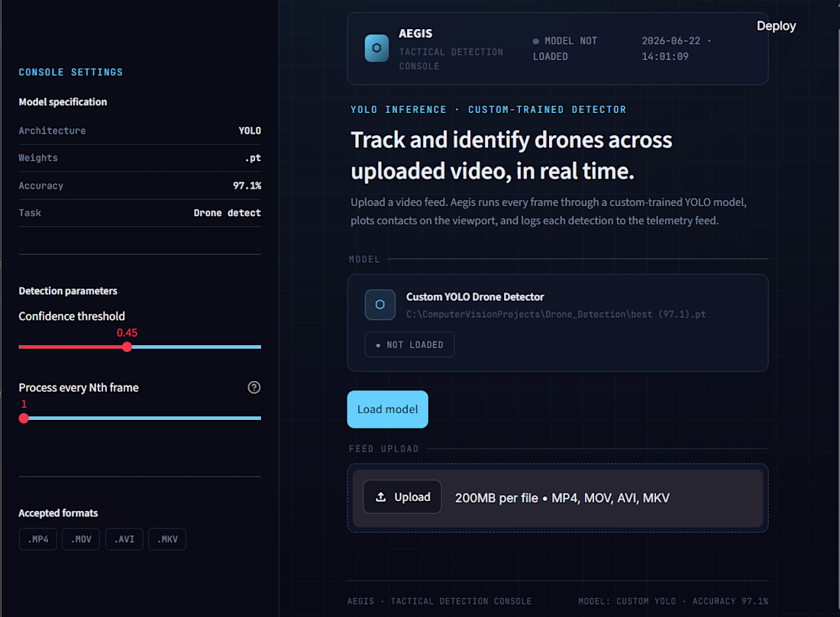Click the Architecture YOLO row
This screenshot has height=617, width=840.
[x=140, y=131]
